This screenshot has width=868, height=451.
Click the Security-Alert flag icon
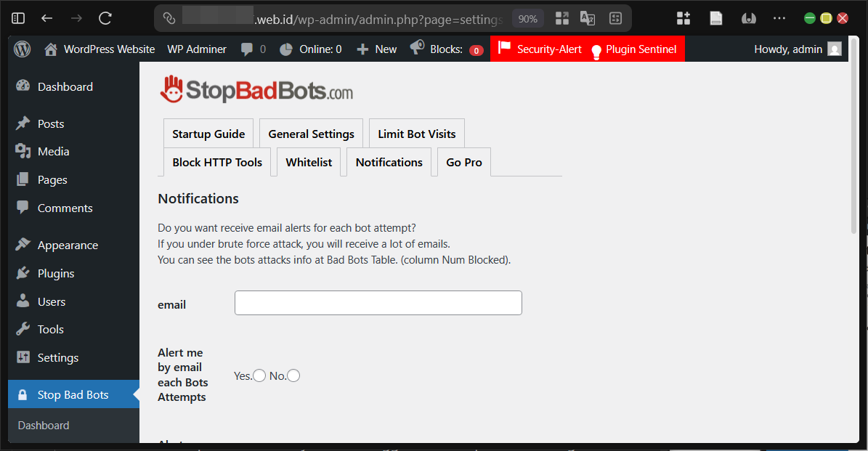(x=504, y=48)
